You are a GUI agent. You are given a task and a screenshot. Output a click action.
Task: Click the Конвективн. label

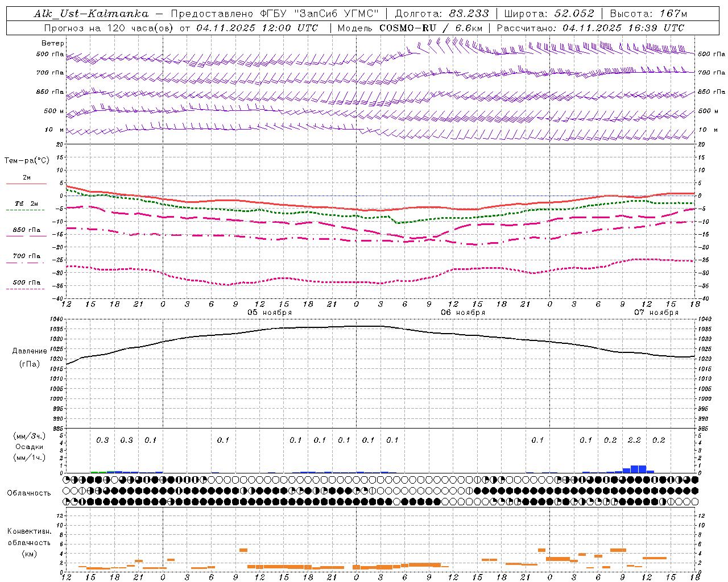coord(30,531)
